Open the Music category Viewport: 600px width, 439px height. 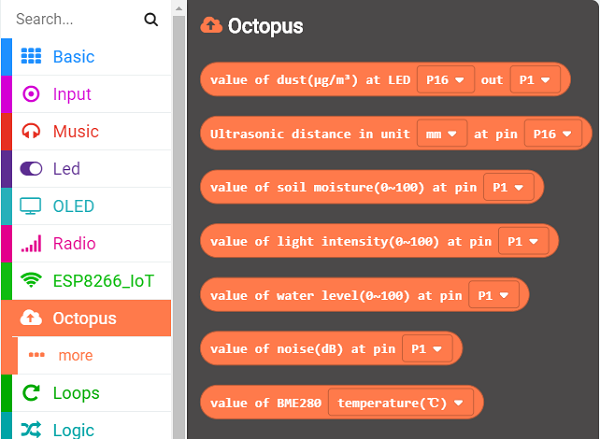pyautogui.click(x=86, y=131)
